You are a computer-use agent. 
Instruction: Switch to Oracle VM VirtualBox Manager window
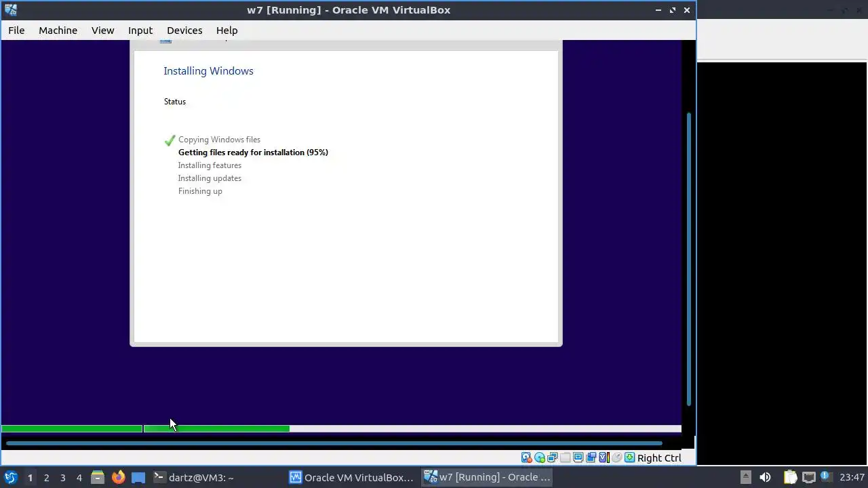point(351,477)
